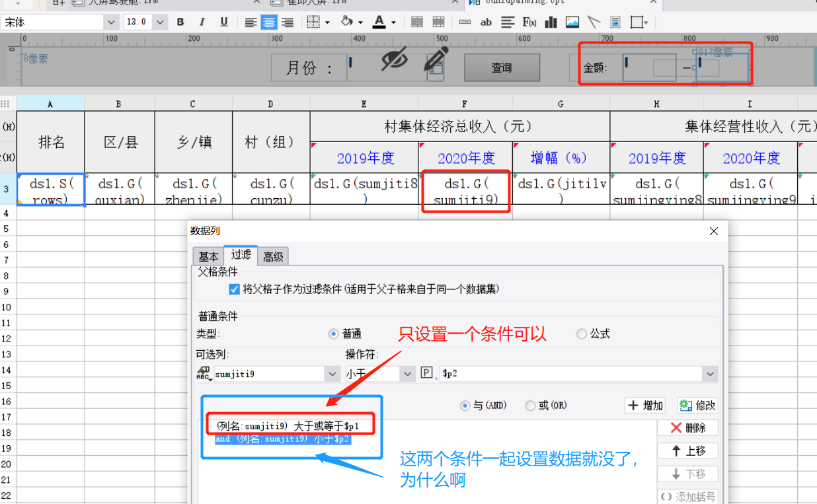Screen dimensions: 817x504
Task: Close the 数据列 dialog
Action: click(713, 231)
